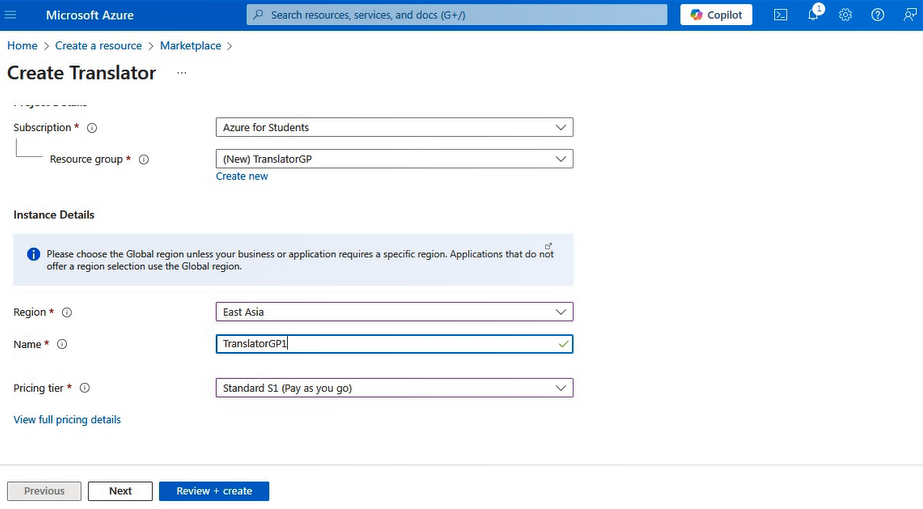Viewport: 923px width, 509px height.
Task: Go to Create a resource breadcrumb
Action: pos(98,46)
